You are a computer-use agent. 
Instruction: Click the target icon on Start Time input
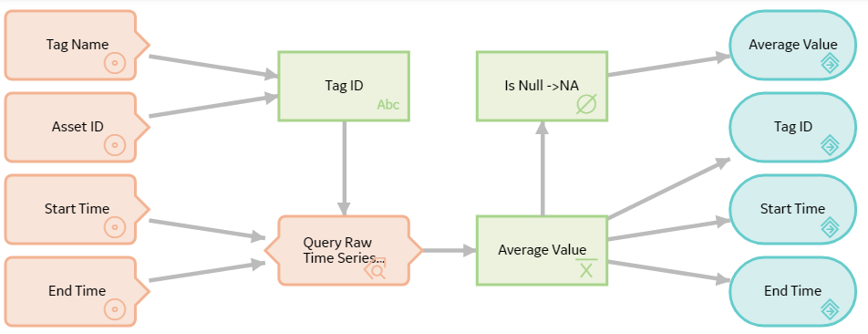pos(115,227)
